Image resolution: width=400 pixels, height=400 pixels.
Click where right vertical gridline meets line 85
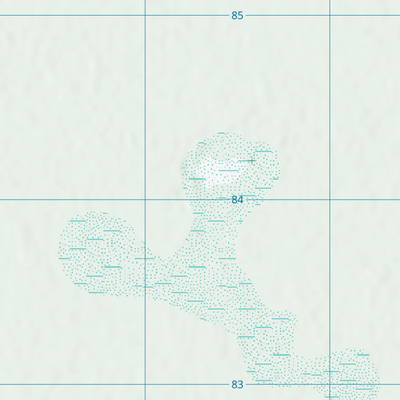(330, 15)
